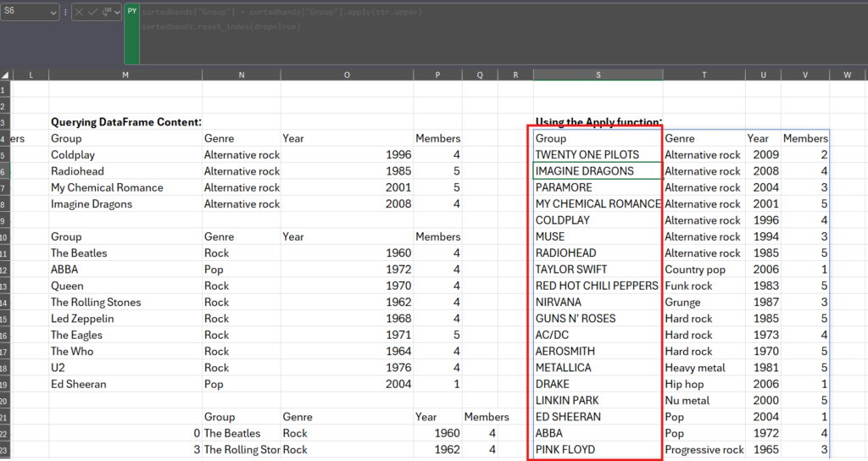Click the 'Progressive rock' genre cell
868x461 pixels.
point(704,450)
